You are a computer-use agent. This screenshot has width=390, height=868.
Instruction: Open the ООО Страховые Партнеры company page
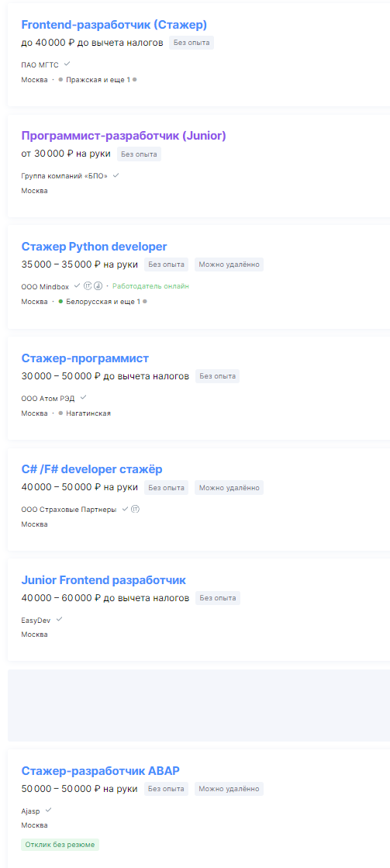(68, 510)
